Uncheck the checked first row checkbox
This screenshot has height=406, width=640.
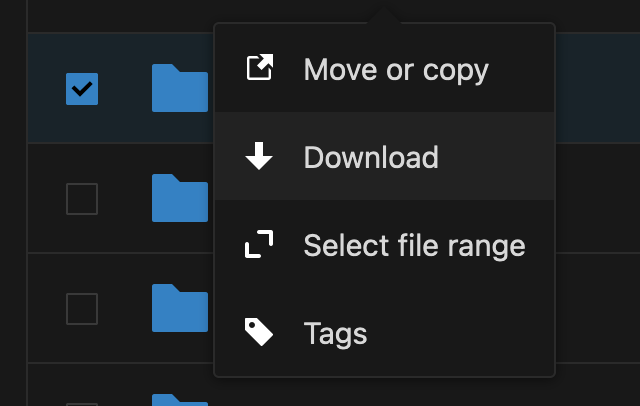click(x=82, y=89)
